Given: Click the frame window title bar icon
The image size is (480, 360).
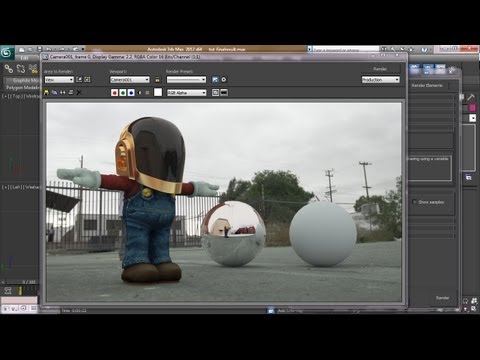Looking at the screenshot, I should 46,57.
